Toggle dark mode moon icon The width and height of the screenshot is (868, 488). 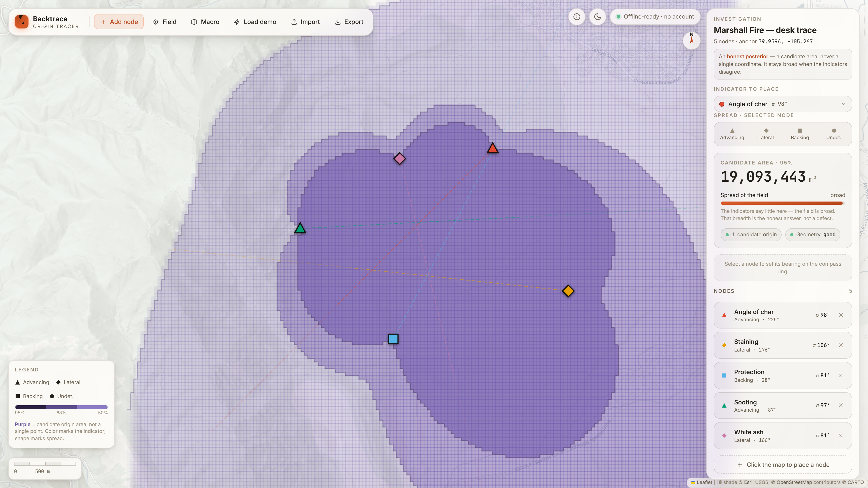(x=598, y=17)
